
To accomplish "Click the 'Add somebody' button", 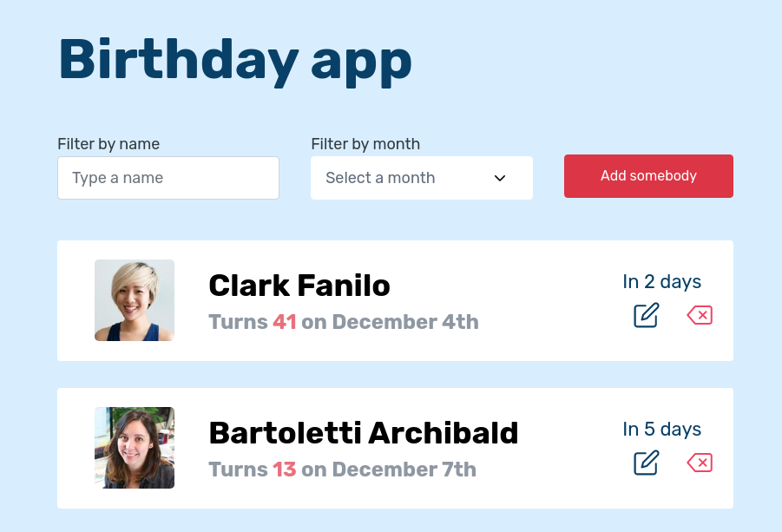I will (648, 175).
